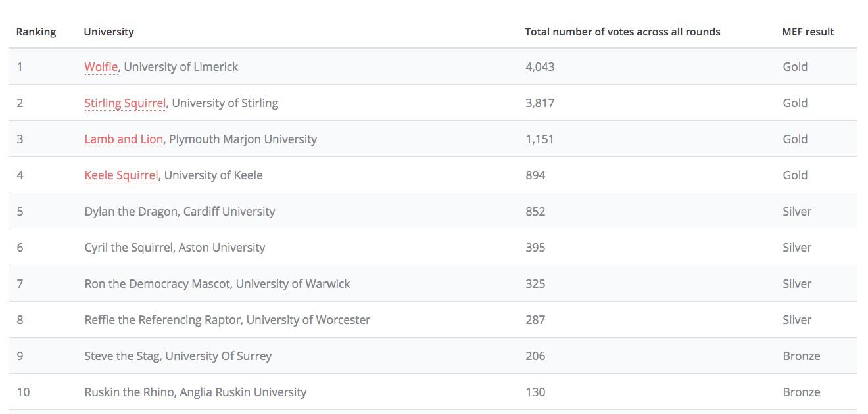This screenshot has height=414, width=868.
Task: Select the University column header
Action: coord(108,32)
